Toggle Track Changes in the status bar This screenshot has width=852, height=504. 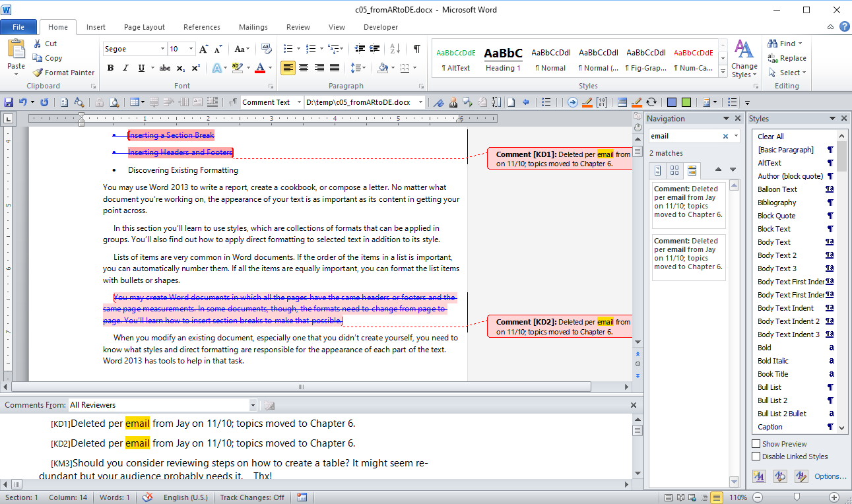[x=253, y=497]
